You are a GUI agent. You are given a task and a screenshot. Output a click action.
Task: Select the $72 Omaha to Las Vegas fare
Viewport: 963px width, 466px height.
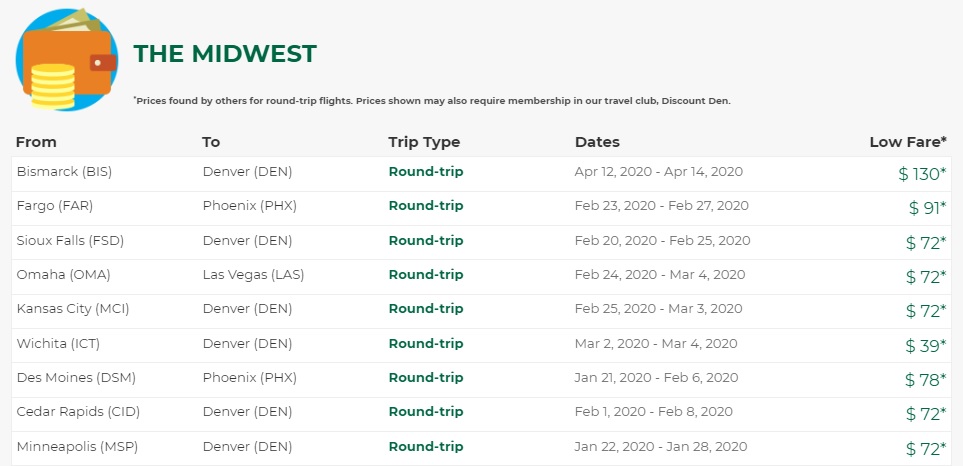click(x=925, y=277)
